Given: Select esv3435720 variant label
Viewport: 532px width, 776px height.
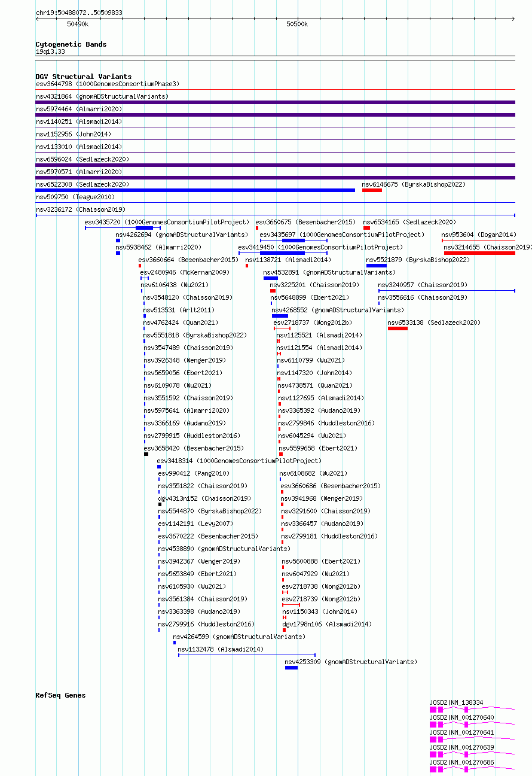Looking at the screenshot, I should coord(167,222).
